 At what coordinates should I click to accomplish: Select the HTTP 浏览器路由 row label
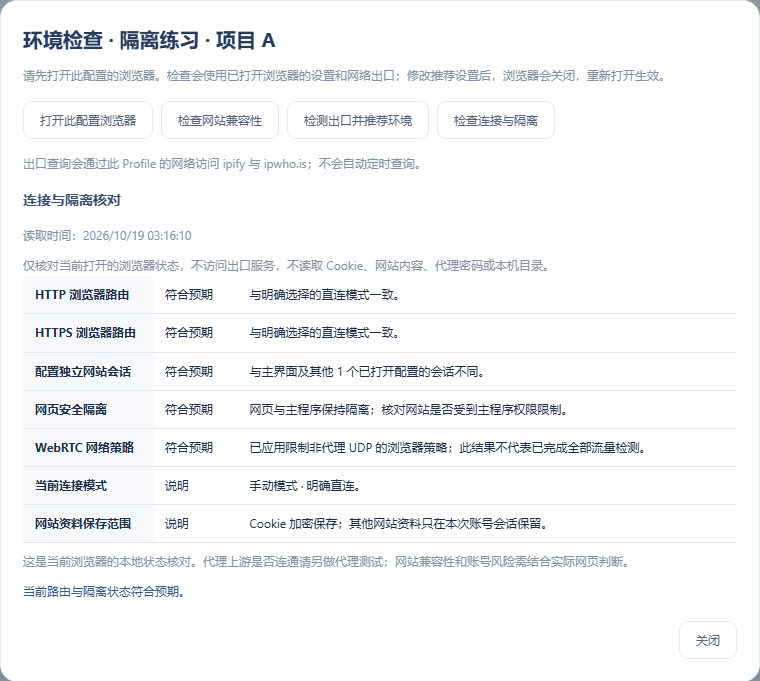tap(82, 295)
